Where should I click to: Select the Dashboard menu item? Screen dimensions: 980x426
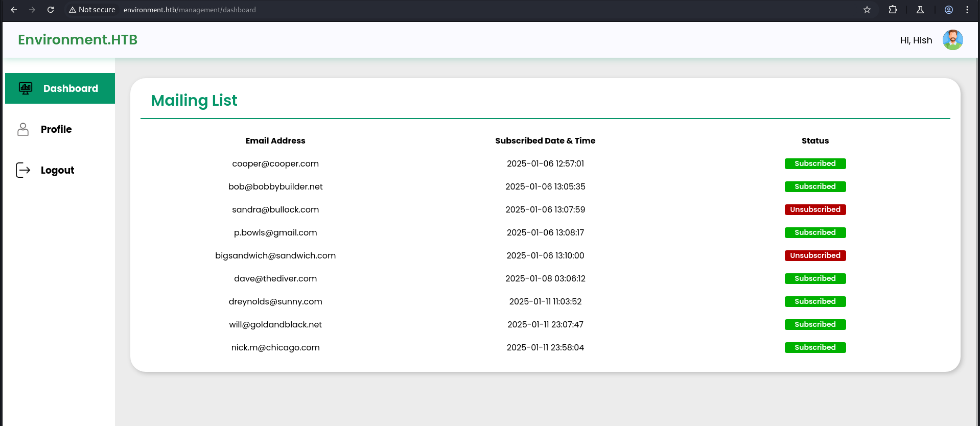pos(71,88)
